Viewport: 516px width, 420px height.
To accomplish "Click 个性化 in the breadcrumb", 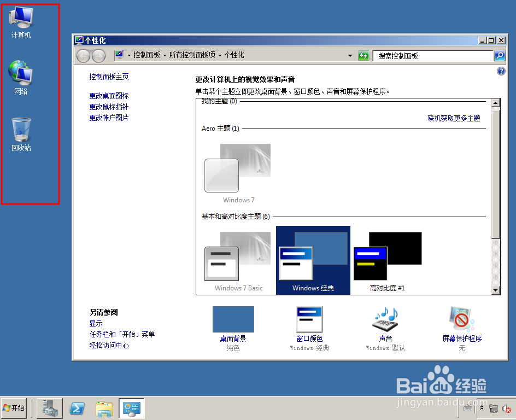I will [x=234, y=55].
